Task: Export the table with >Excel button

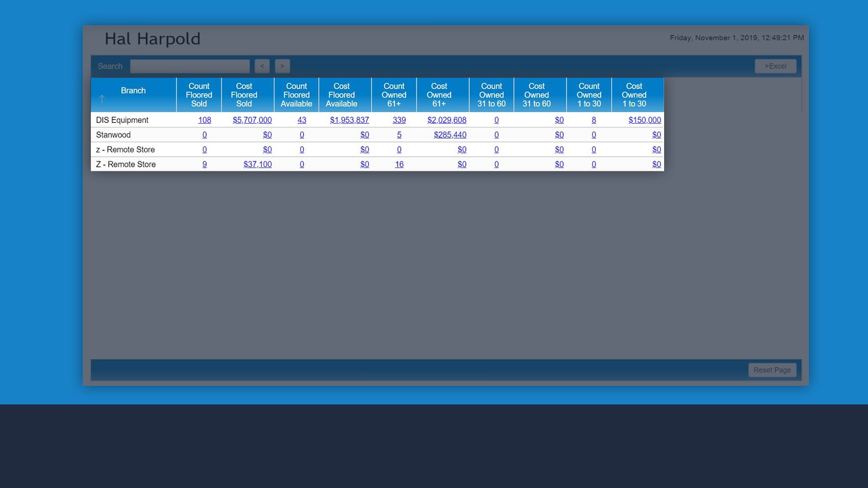Action: (x=775, y=66)
